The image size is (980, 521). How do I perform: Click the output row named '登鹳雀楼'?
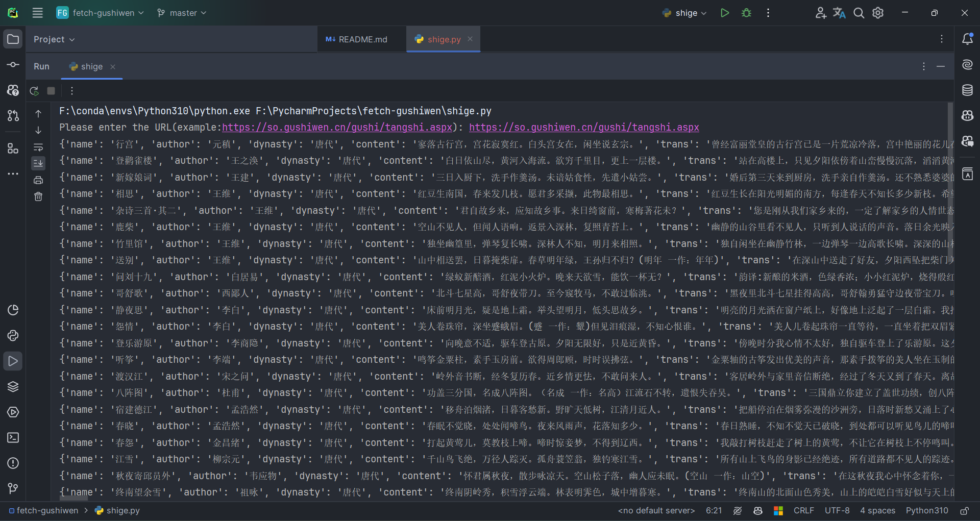coord(506,160)
